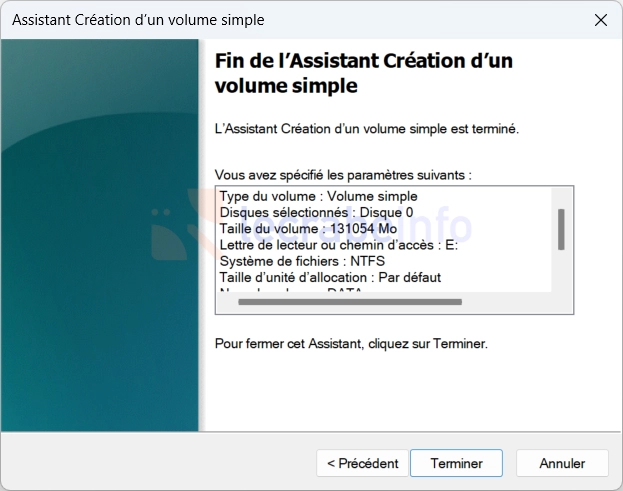This screenshot has width=623, height=491.
Task: Click vertical scrollbar track below the thumb
Action: (x=561, y=272)
